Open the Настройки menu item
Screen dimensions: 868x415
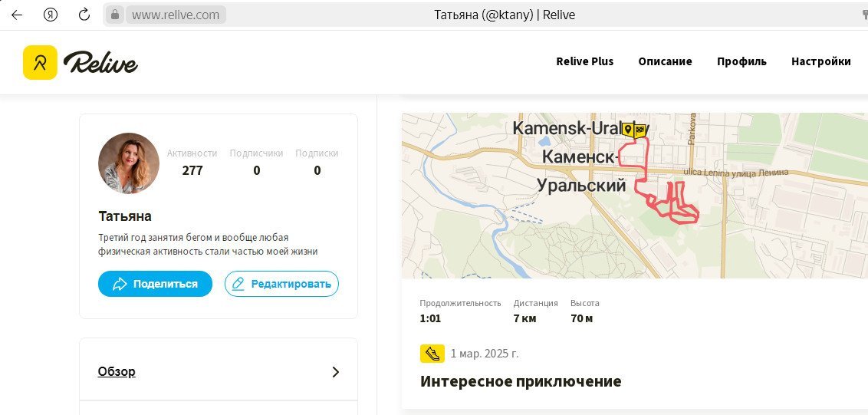[x=821, y=61]
